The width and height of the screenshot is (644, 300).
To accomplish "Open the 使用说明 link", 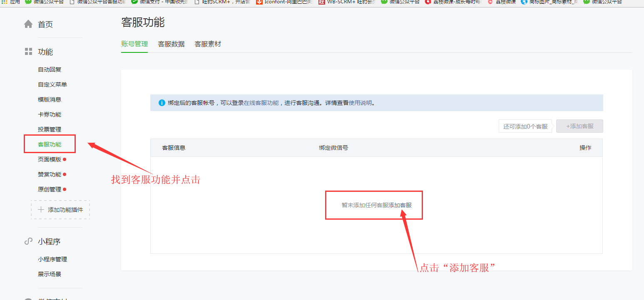I will 360,103.
